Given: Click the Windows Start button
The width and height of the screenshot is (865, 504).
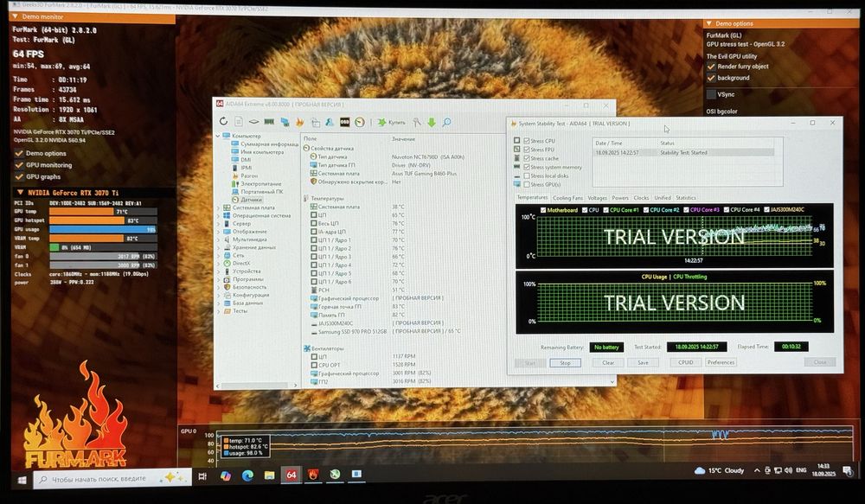Looking at the screenshot, I should pos(22,481).
